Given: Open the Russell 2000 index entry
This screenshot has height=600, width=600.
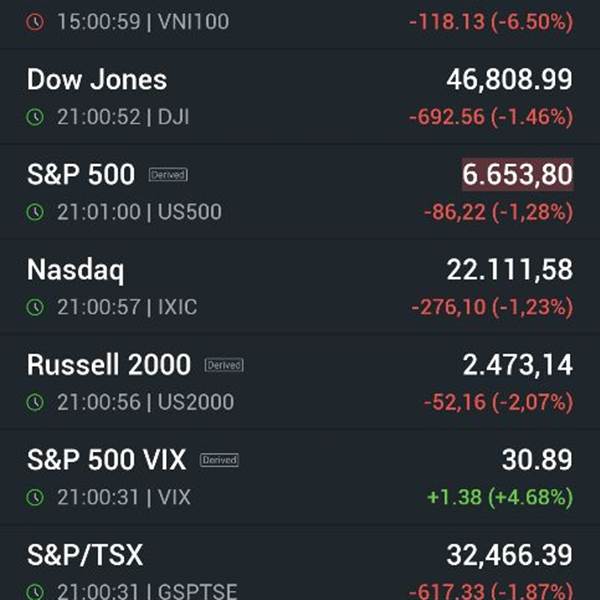Looking at the screenshot, I should [300, 382].
